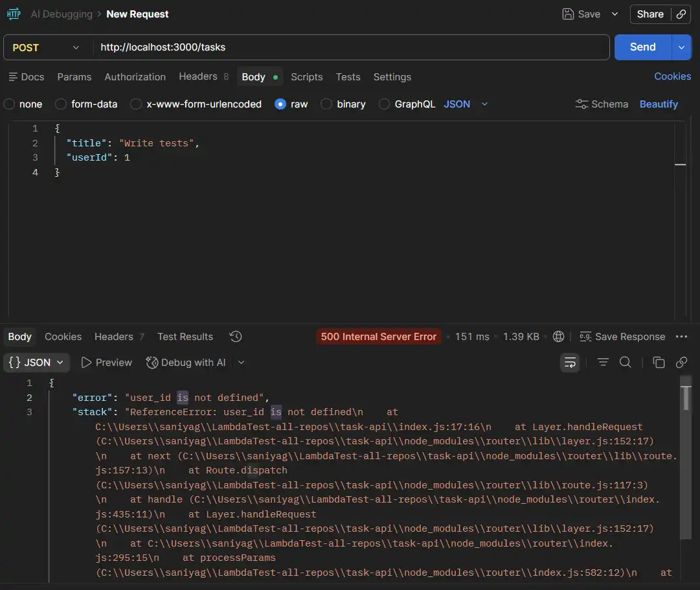Click the globe network icon
700x590 pixels.
tap(558, 336)
